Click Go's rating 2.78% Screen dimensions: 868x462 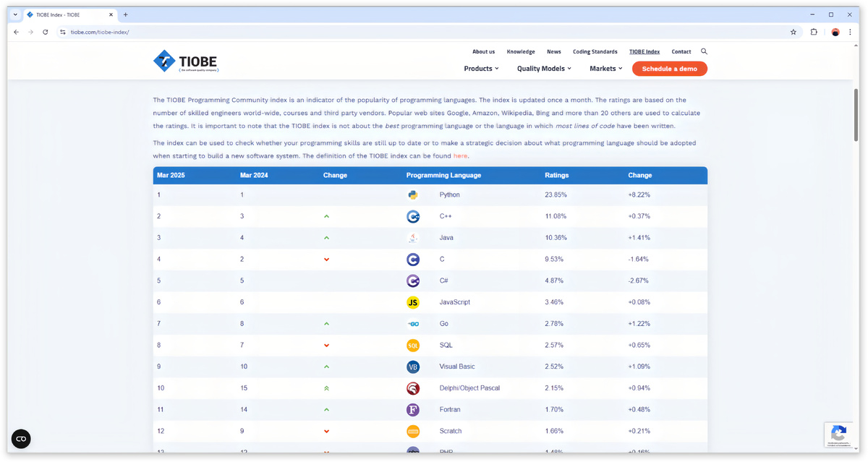(x=555, y=324)
